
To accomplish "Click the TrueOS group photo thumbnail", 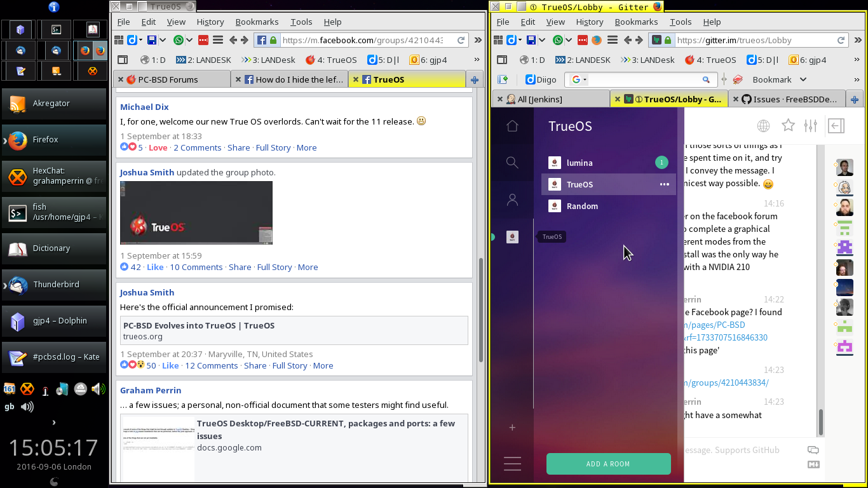I will pyautogui.click(x=196, y=213).
